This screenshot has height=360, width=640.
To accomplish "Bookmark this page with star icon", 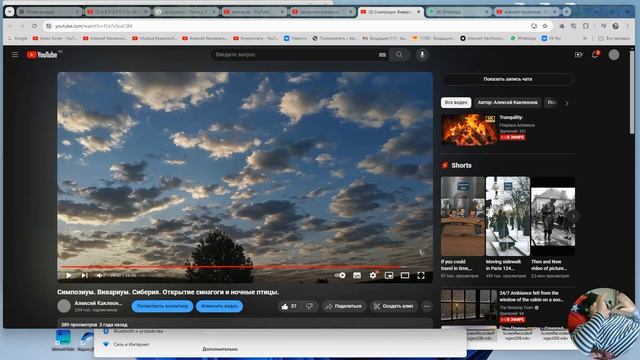I will (x=545, y=26).
